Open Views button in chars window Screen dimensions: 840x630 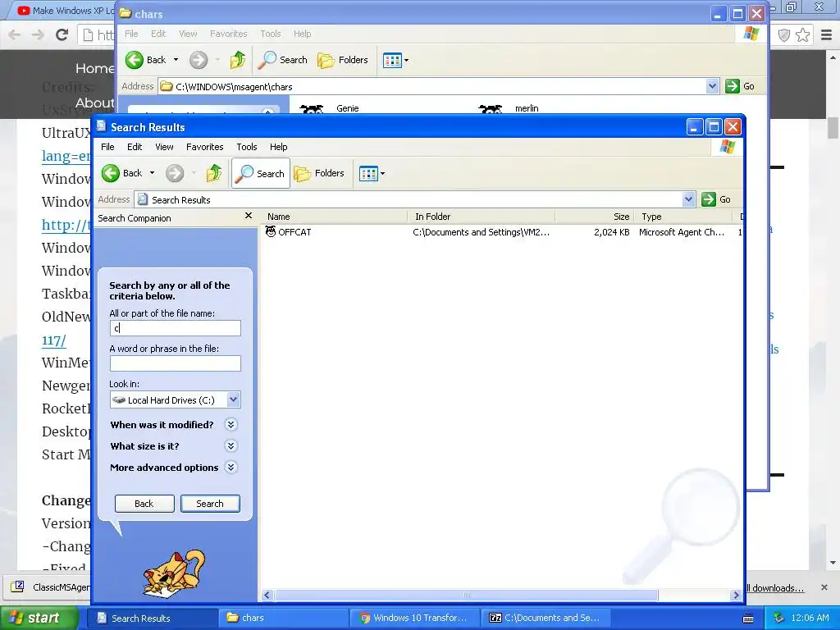[x=393, y=60]
